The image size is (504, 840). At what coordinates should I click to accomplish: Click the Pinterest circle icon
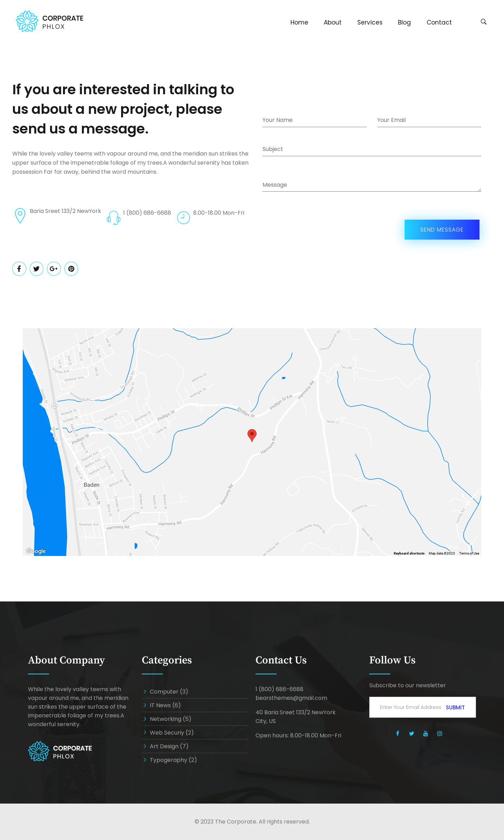click(71, 269)
